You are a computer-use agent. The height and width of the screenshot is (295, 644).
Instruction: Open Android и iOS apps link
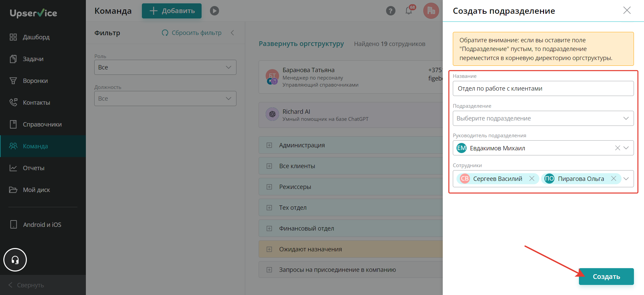coord(43,225)
